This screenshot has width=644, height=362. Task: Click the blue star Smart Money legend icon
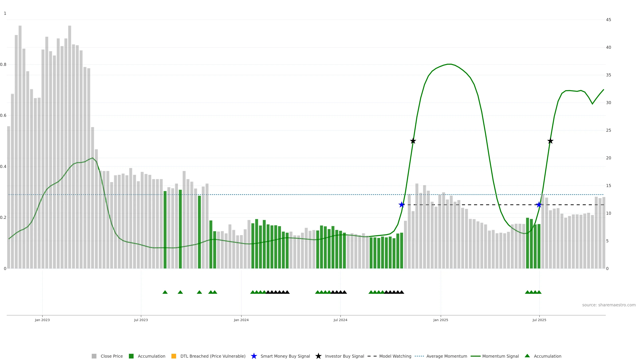click(x=254, y=356)
